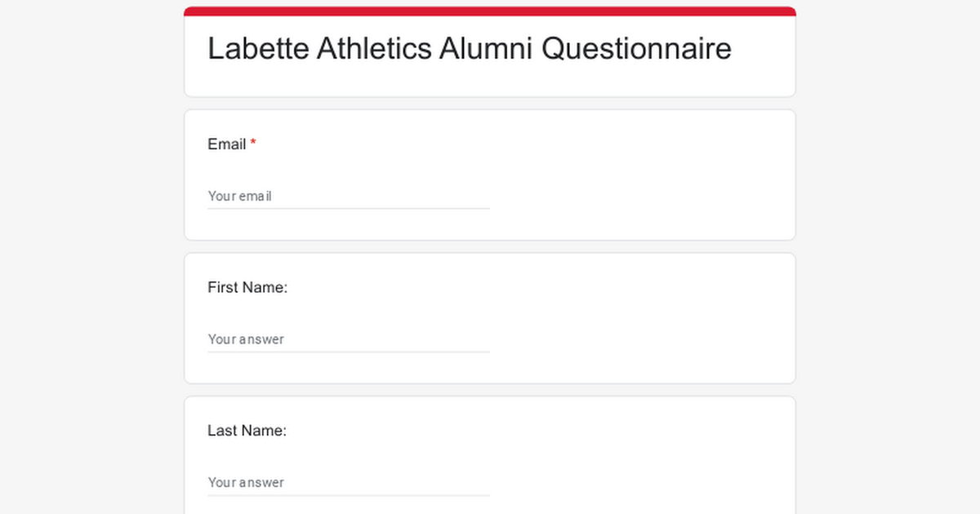
Task: Click the underline beneath the email field
Action: click(x=349, y=208)
